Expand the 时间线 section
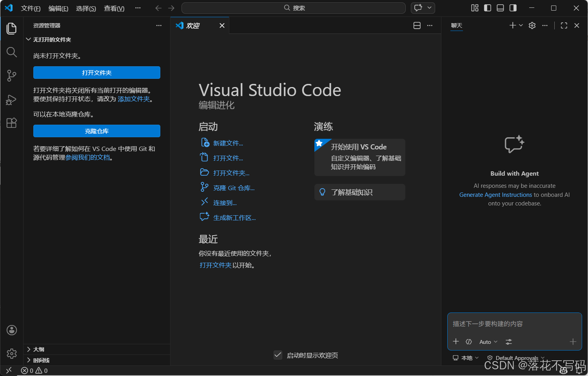Image resolution: width=588 pixels, height=376 pixels. pyautogui.click(x=97, y=360)
